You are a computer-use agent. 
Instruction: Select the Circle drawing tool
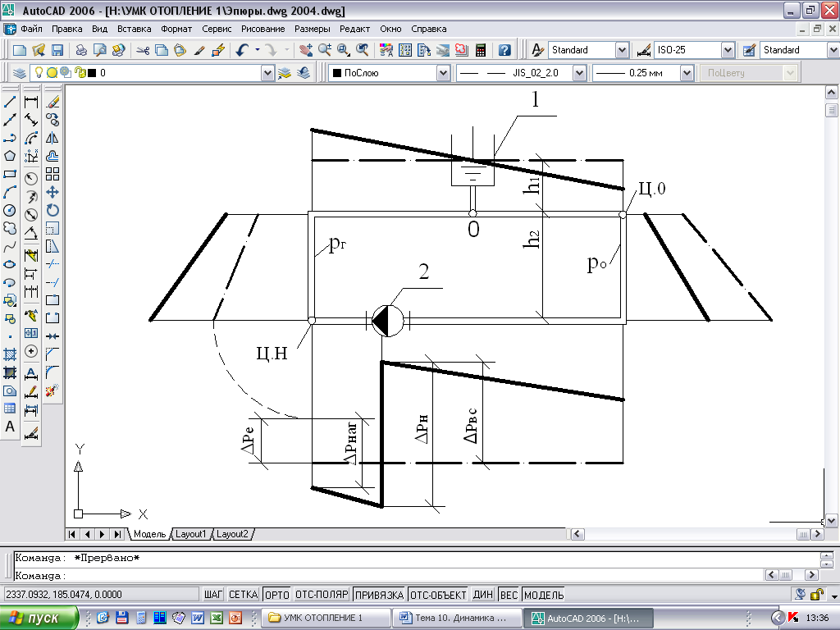coord(10,211)
